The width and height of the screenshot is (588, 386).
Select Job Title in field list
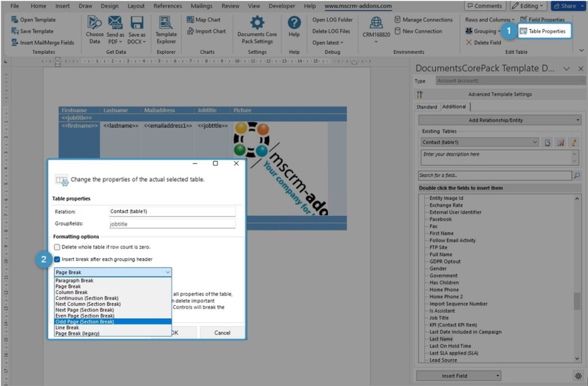pyautogui.click(x=439, y=318)
